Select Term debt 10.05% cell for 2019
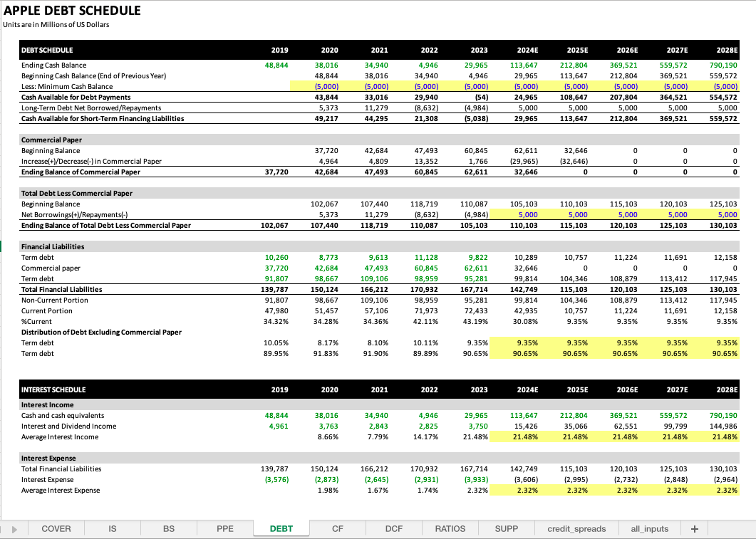This screenshot has width=756, height=539. click(276, 343)
